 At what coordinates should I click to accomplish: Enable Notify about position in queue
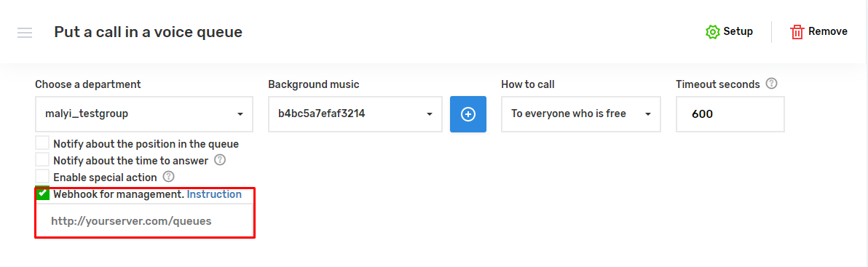click(42, 143)
